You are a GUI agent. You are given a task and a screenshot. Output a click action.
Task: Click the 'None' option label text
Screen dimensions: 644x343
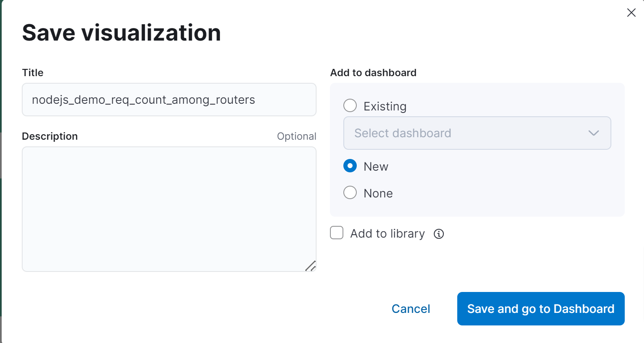pyautogui.click(x=378, y=193)
